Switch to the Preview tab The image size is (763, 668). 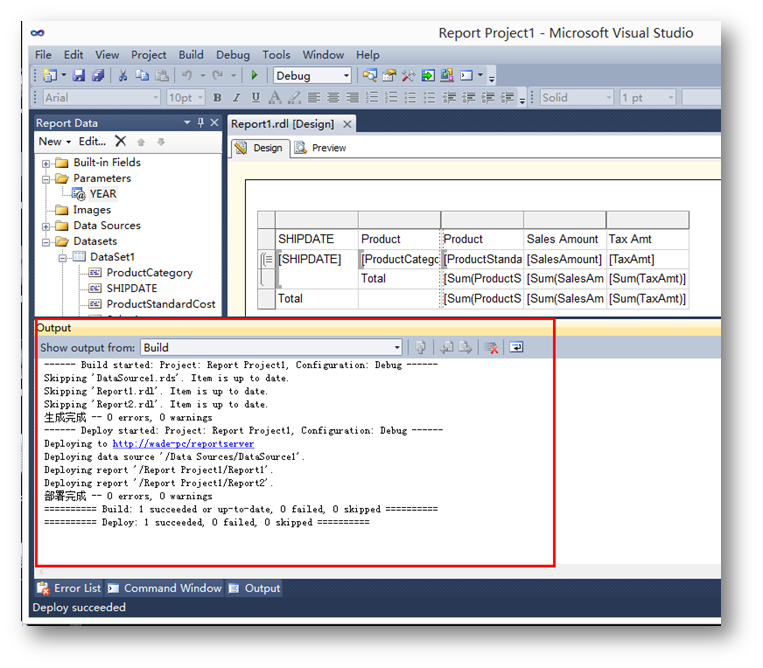pyautogui.click(x=321, y=148)
